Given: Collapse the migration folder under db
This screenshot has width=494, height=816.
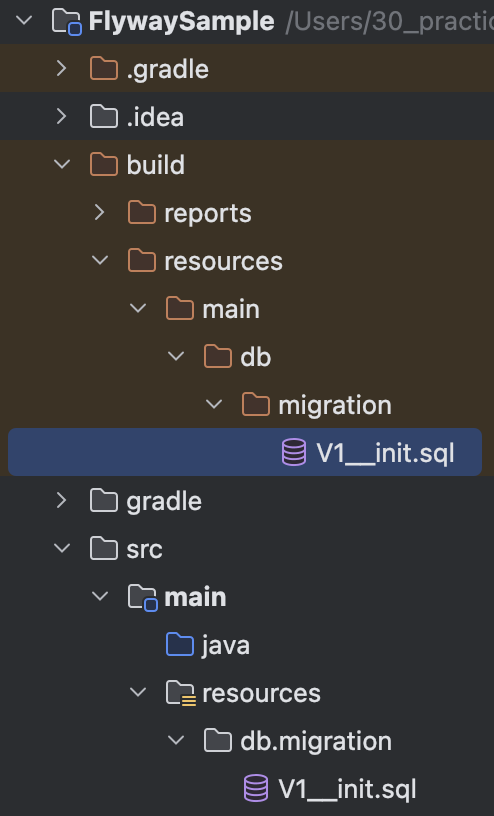Looking at the screenshot, I should [x=214, y=404].
